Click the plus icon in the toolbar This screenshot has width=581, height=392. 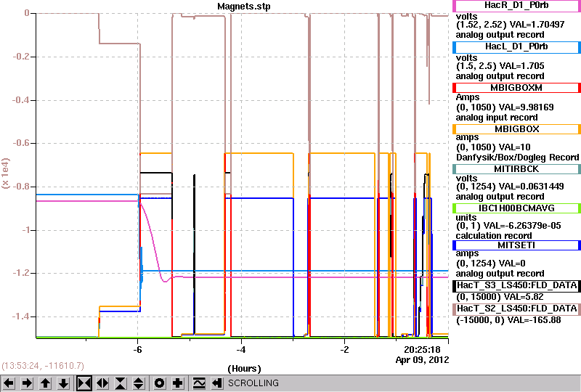[x=178, y=383]
